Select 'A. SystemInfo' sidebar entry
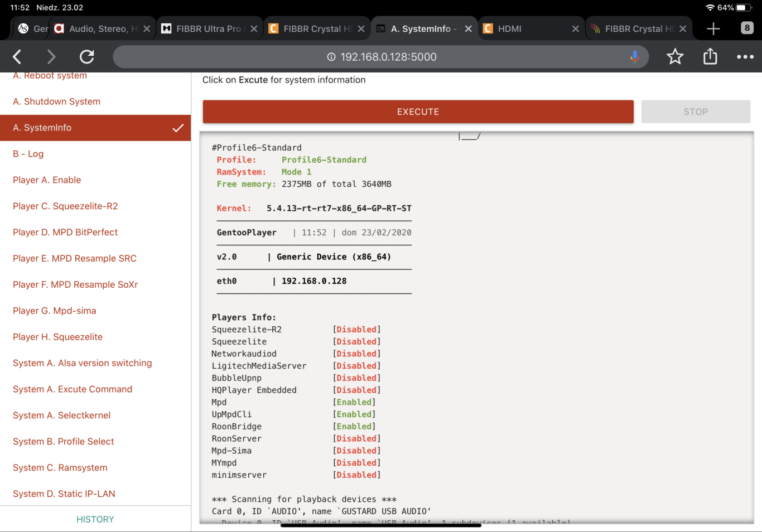 (x=95, y=128)
